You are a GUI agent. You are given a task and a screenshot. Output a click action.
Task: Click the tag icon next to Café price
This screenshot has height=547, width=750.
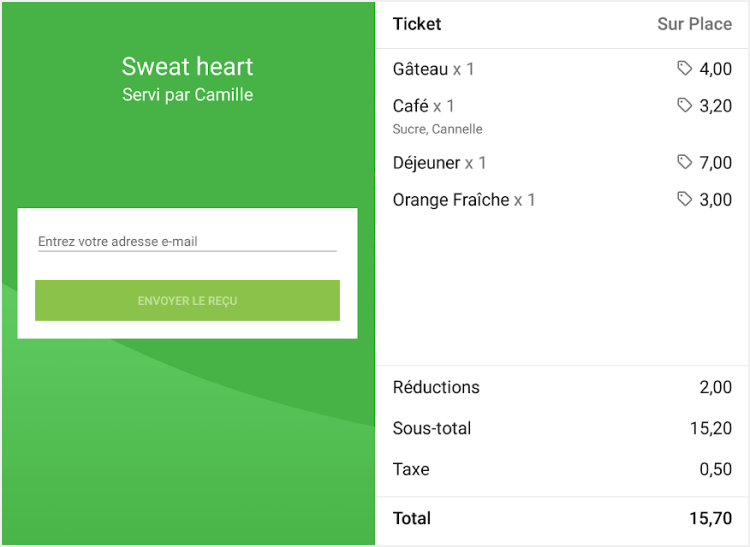685,105
